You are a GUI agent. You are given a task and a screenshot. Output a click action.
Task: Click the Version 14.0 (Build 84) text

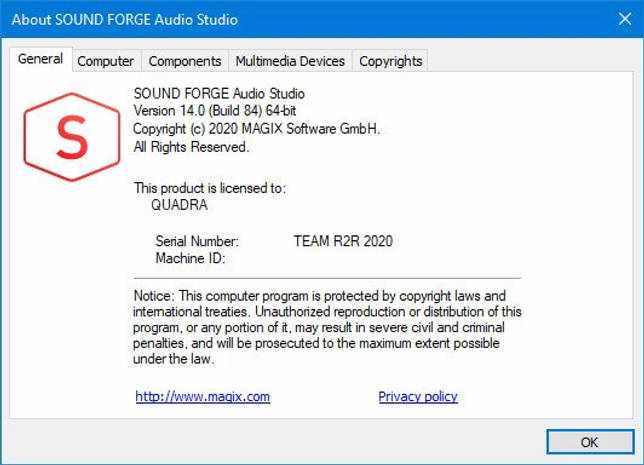[x=214, y=111]
